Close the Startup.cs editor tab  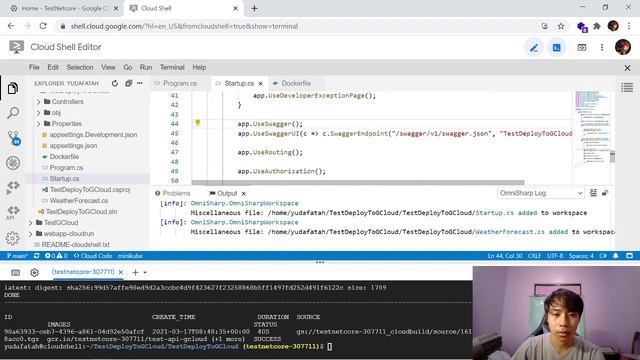click(260, 84)
